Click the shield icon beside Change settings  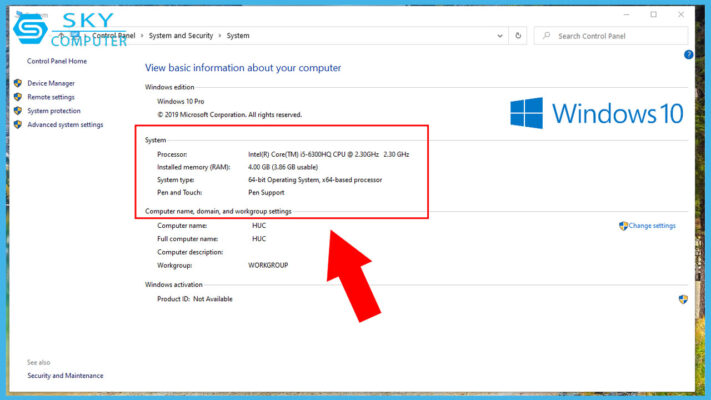point(623,226)
